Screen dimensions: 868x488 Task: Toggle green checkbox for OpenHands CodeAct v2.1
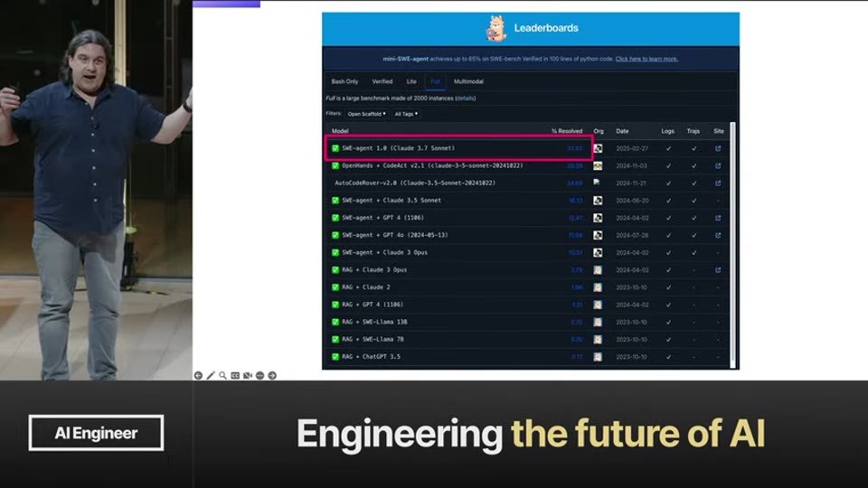tap(335, 166)
